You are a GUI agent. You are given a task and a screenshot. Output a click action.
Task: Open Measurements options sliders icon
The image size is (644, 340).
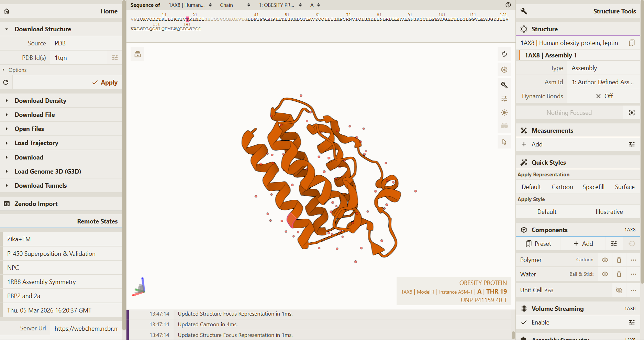coord(632,144)
